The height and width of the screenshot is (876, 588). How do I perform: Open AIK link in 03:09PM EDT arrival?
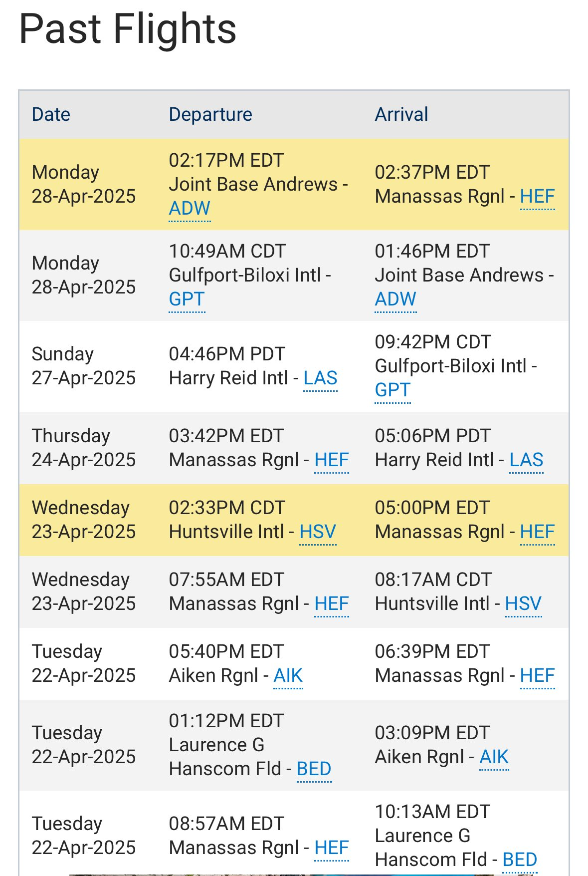(x=494, y=757)
